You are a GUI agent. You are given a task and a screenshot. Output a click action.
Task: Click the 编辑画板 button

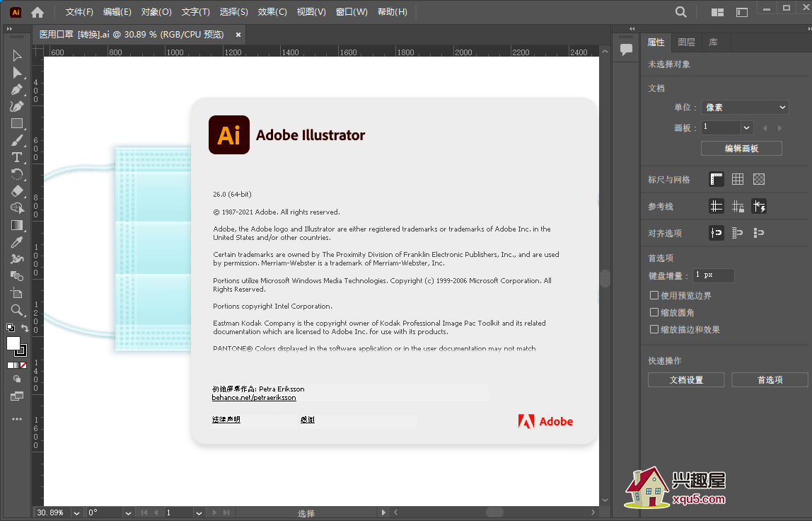tap(741, 149)
